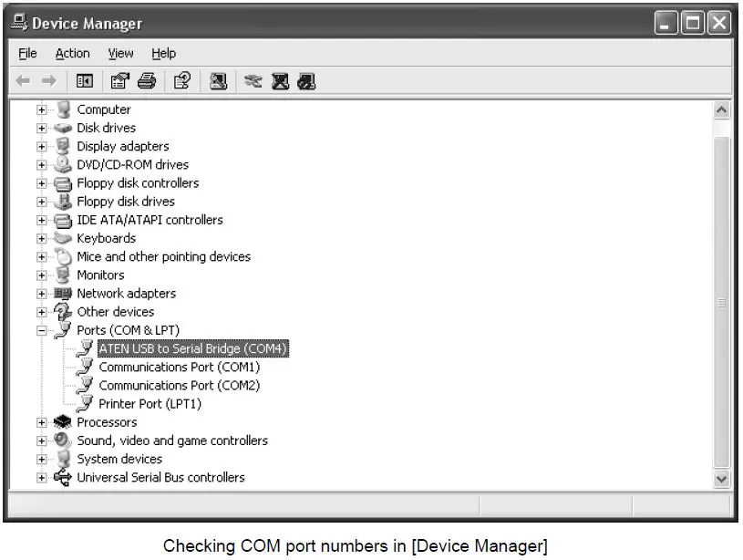743x560 pixels.
Task: Select ATEN USB to Serial Bridge (COM4)
Action: tap(193, 349)
